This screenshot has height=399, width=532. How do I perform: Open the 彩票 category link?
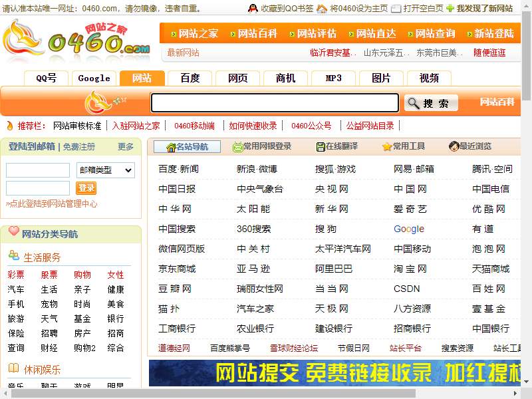(x=15, y=275)
